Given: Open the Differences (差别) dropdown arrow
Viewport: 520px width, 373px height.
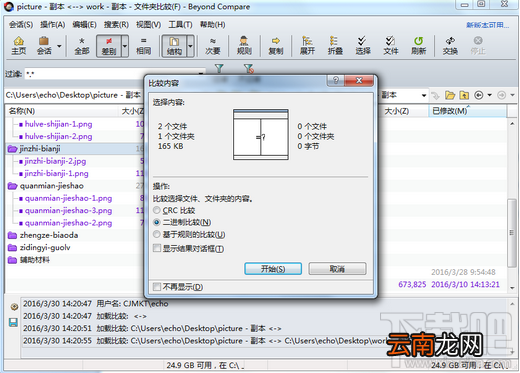Looking at the screenshot, I should click(x=125, y=46).
